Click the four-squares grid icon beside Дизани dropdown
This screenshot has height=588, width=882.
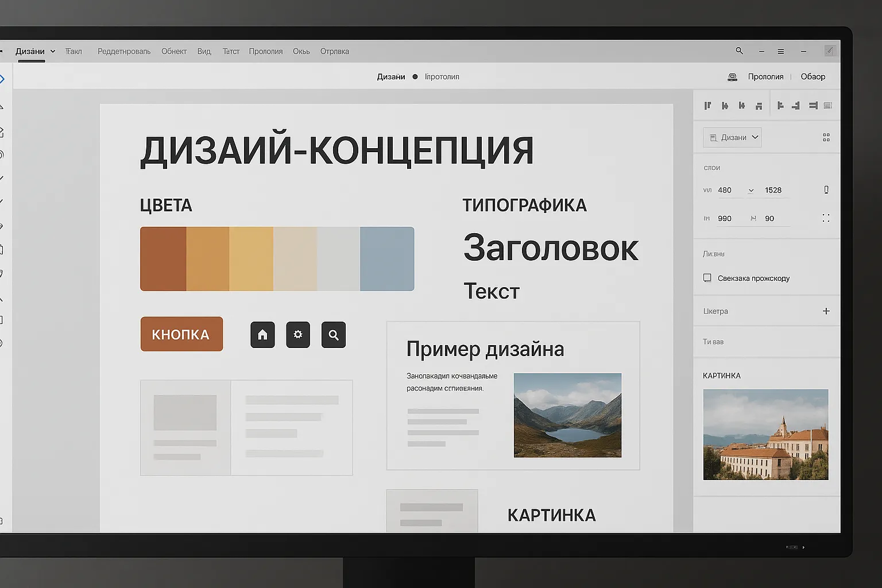coord(826,138)
